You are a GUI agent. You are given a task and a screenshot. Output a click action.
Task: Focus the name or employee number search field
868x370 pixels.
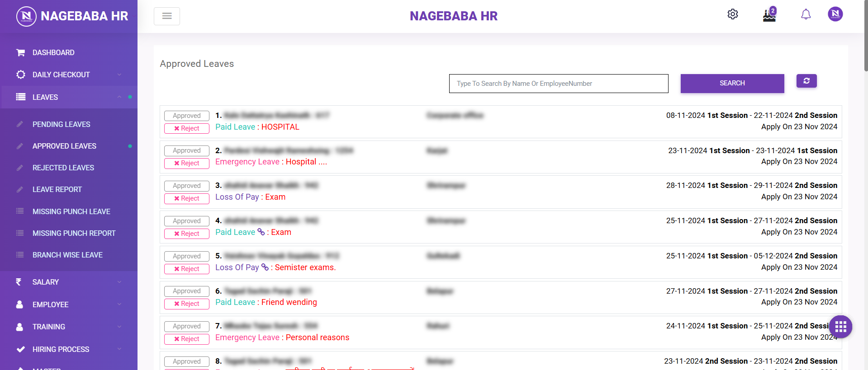coord(558,84)
